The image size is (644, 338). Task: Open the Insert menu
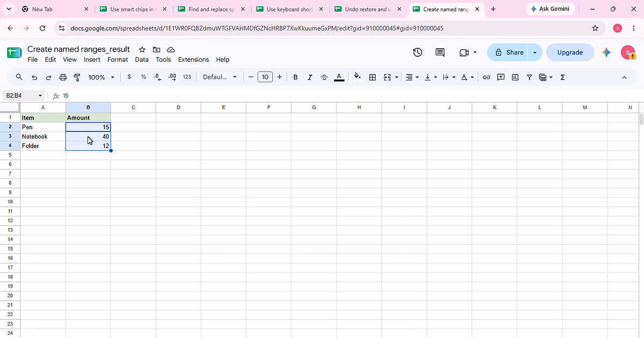point(92,60)
